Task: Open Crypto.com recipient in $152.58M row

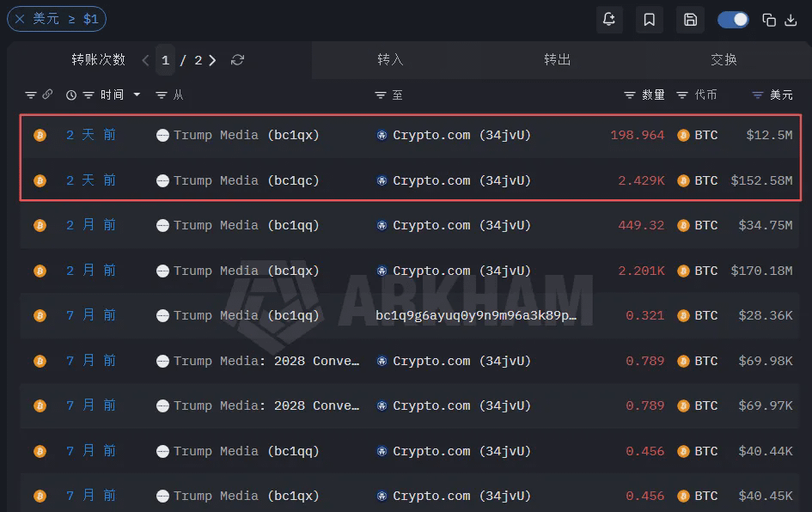Action: [x=454, y=180]
